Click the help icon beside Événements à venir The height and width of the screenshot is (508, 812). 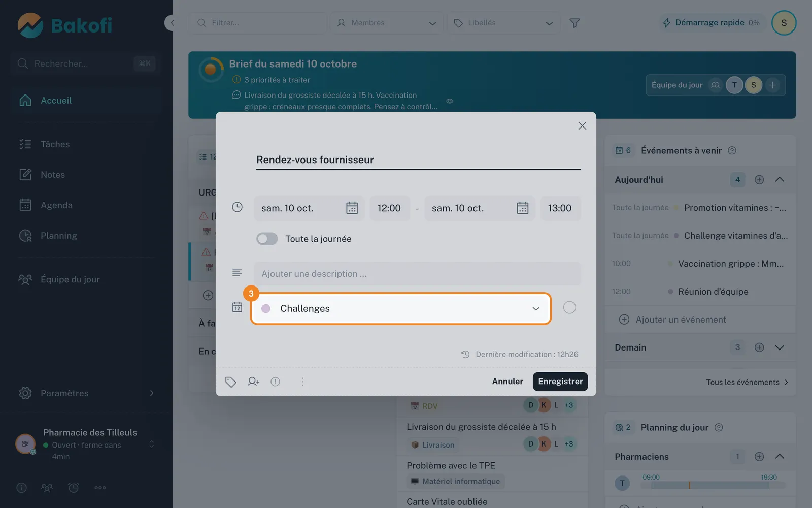(732, 150)
